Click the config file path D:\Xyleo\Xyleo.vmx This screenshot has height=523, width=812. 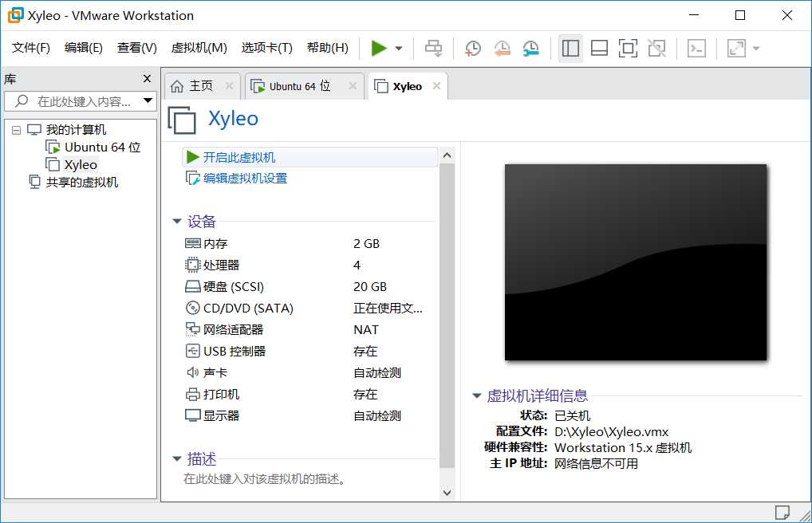click(x=612, y=432)
